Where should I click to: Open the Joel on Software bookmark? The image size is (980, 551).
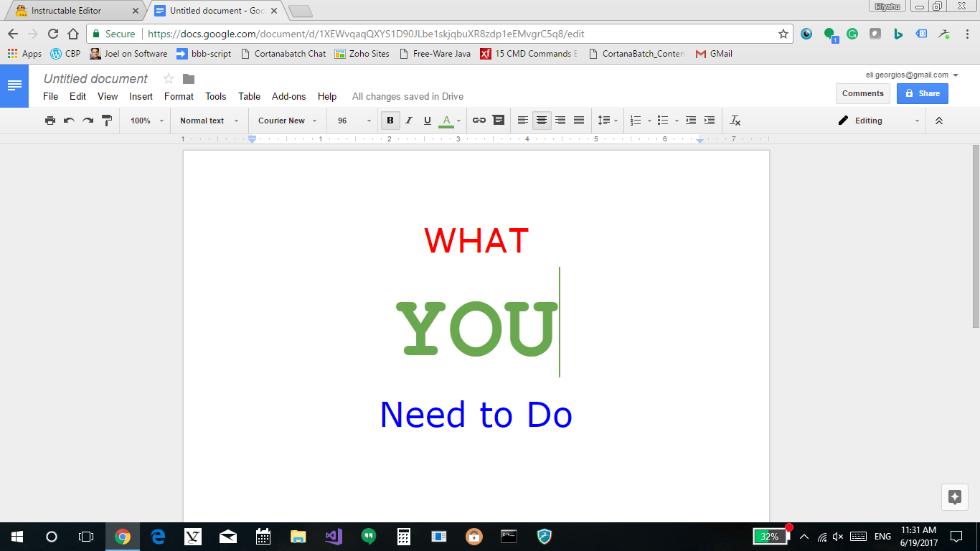click(128, 54)
